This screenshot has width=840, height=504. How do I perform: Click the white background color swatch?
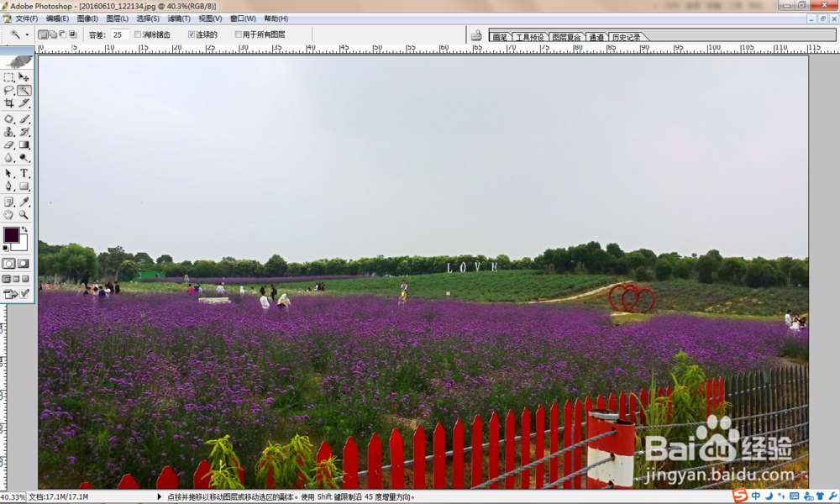[x=22, y=245]
